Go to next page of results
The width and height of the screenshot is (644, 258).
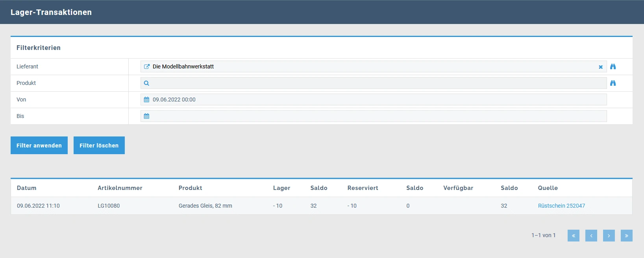(609, 236)
